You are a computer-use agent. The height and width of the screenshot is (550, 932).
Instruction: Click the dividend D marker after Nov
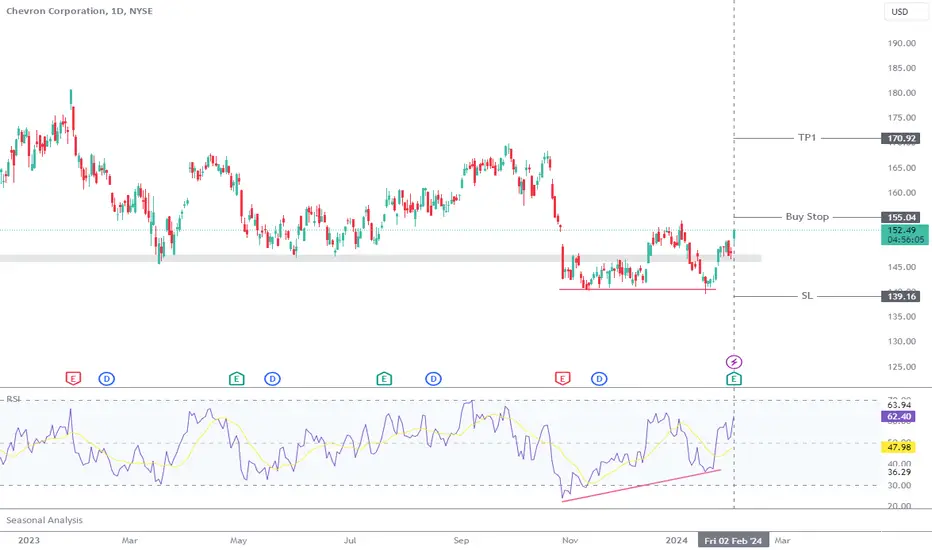pos(599,379)
